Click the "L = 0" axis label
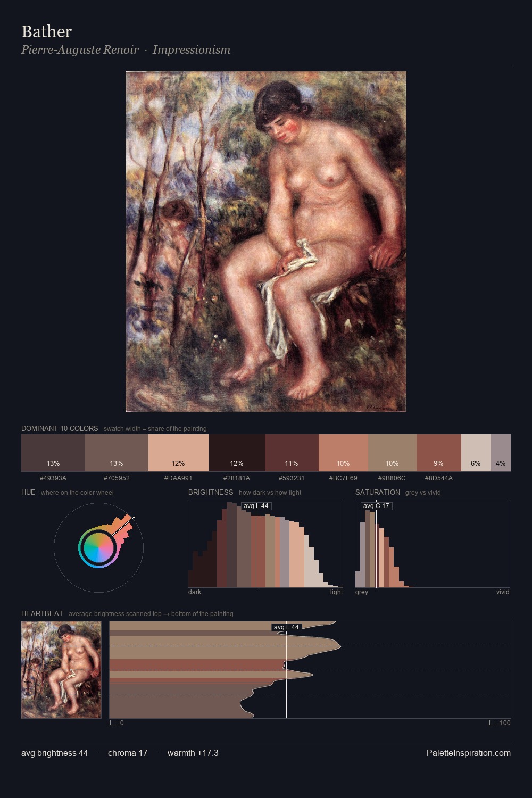Image resolution: width=532 pixels, height=798 pixels. (117, 723)
